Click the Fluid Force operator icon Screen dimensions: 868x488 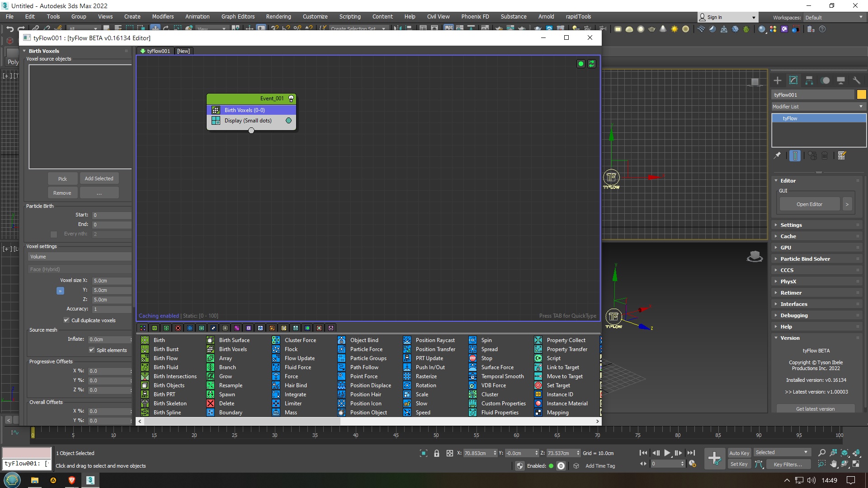(x=276, y=367)
